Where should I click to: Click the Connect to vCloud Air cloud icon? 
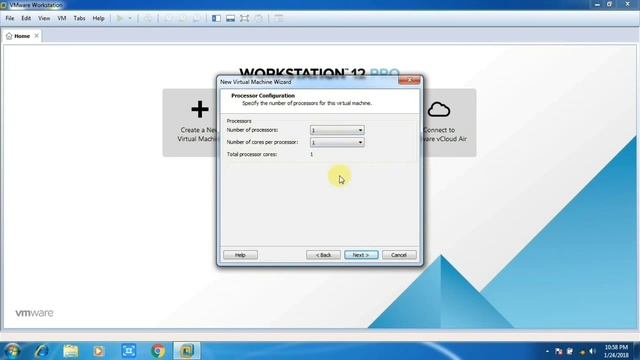[439, 110]
